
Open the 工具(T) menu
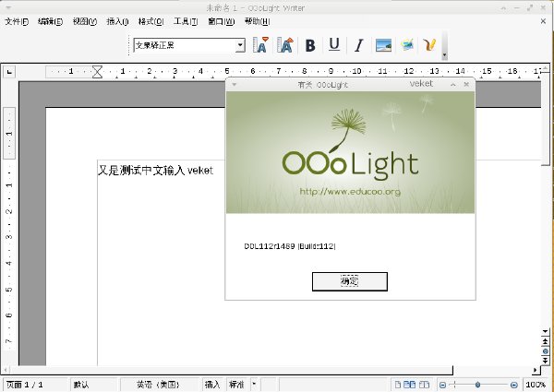point(186,21)
